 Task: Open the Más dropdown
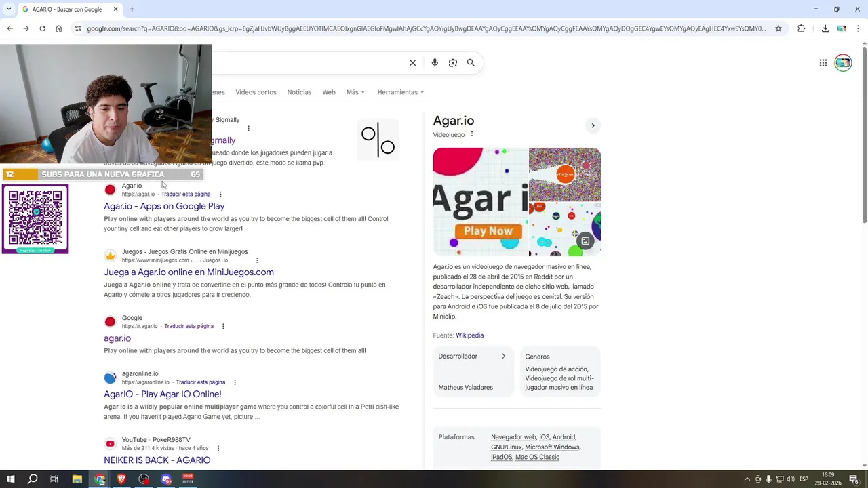pyautogui.click(x=355, y=92)
